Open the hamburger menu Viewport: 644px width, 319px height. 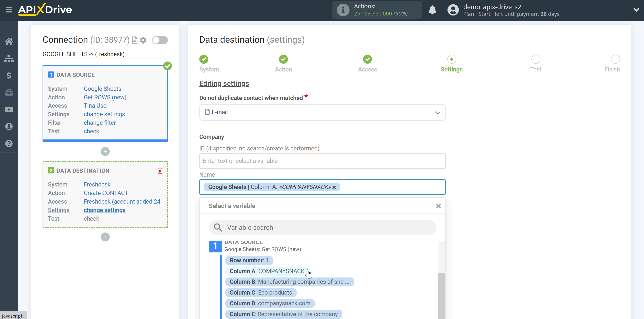[x=9, y=10]
